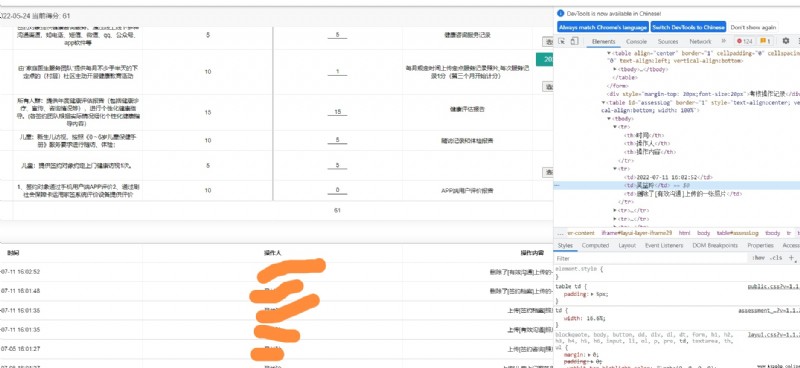Viewport: 800px width, 368px height.
Task: Switch to the Console tab
Action: 636,41
